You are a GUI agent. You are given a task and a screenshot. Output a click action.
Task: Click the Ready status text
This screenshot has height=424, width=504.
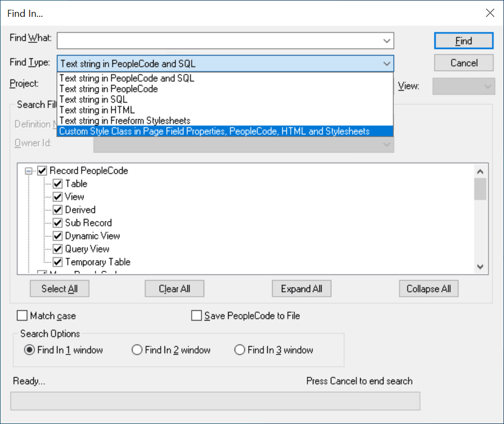click(29, 381)
